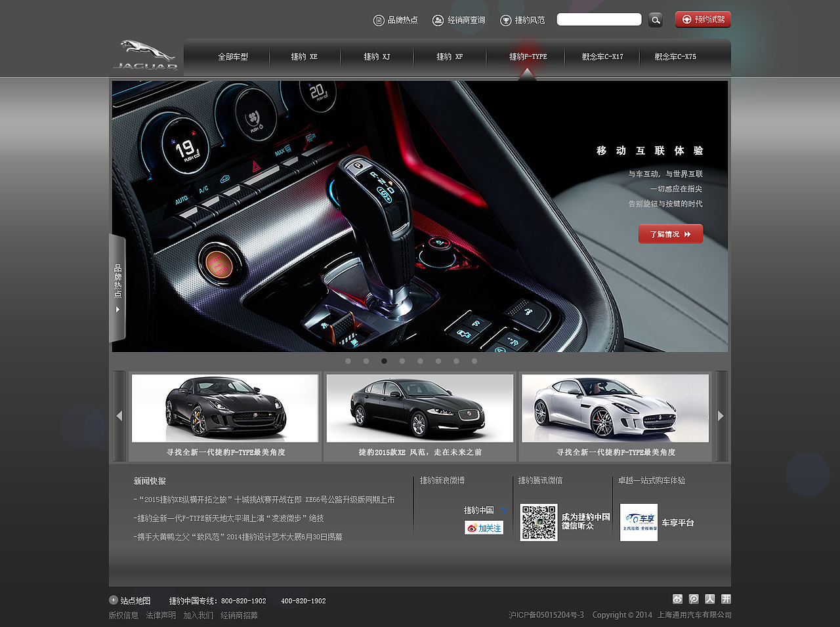The width and height of the screenshot is (840, 627).
Task: Click hotline number 400-820-1902
Action: pos(303,601)
